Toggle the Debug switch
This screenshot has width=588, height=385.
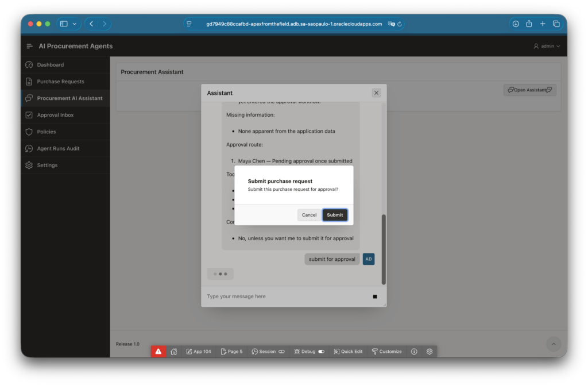point(322,352)
